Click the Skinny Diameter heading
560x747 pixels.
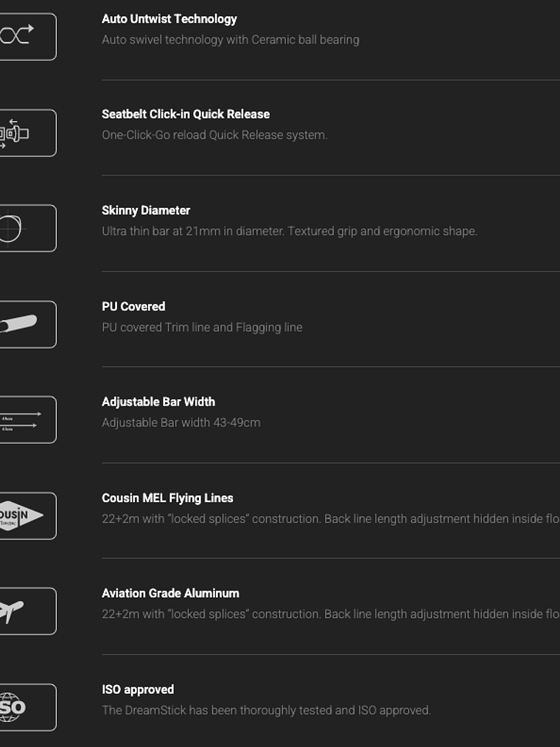pos(146,210)
